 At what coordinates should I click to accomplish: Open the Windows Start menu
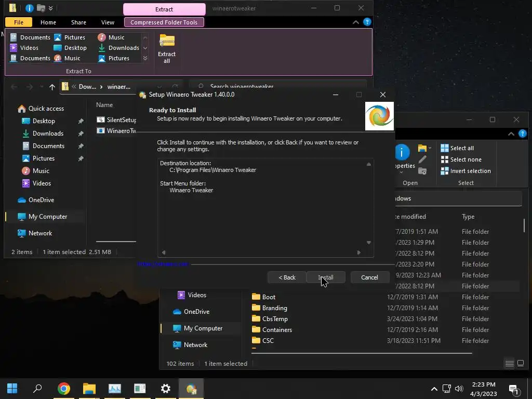tap(12, 388)
